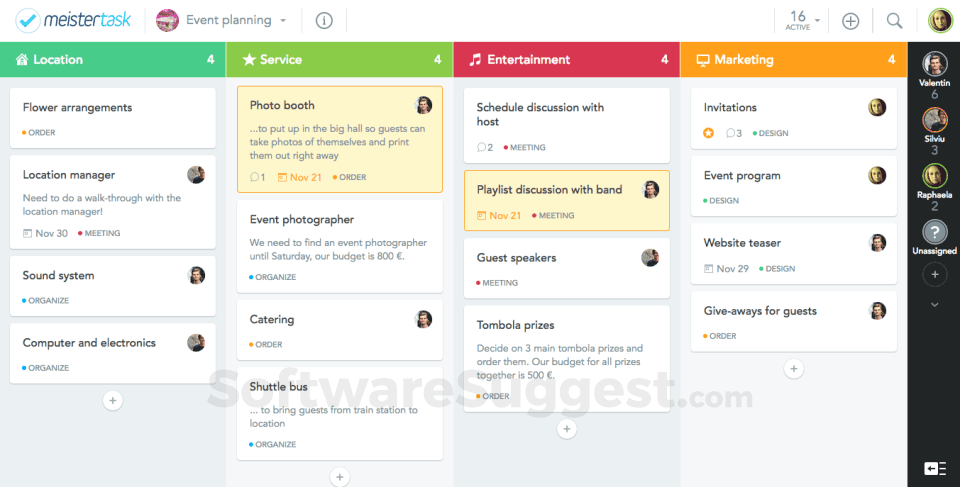Click Location manager walk-through description text
The width and height of the screenshot is (960, 487).
tap(102, 205)
